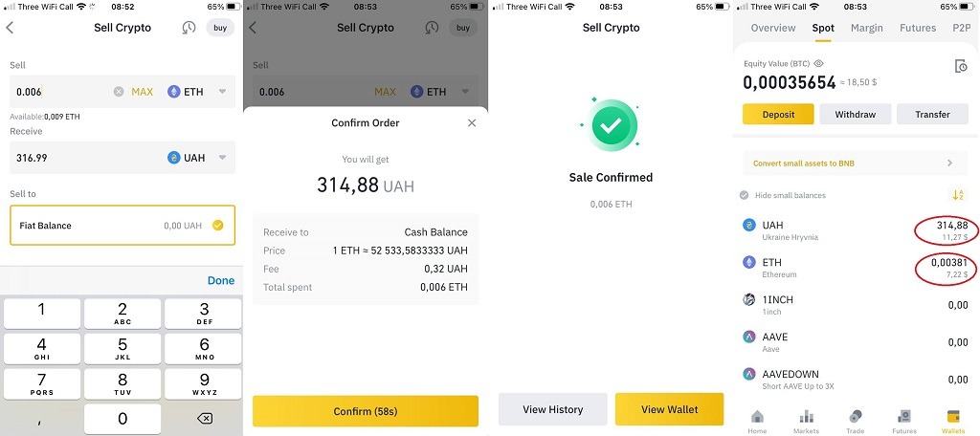Image resolution: width=980 pixels, height=436 pixels.
Task: Click the sell amount field showing 0.006
Action: pyautogui.click(x=62, y=92)
